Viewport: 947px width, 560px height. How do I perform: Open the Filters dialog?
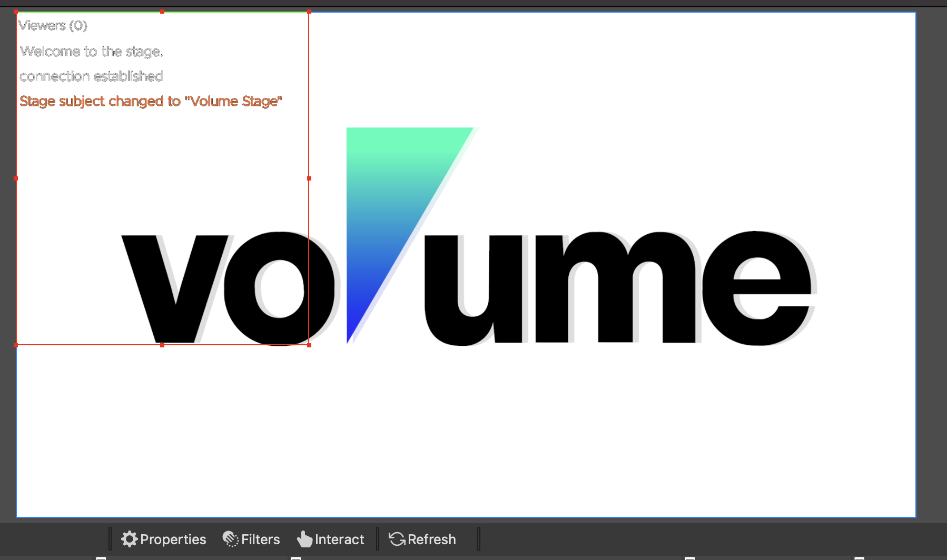click(x=251, y=539)
